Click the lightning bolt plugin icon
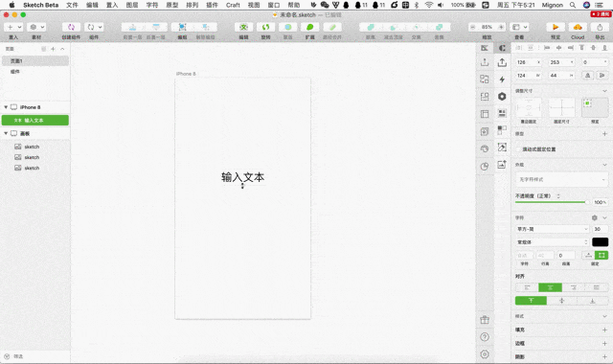The height and width of the screenshot is (364, 613). (x=502, y=80)
